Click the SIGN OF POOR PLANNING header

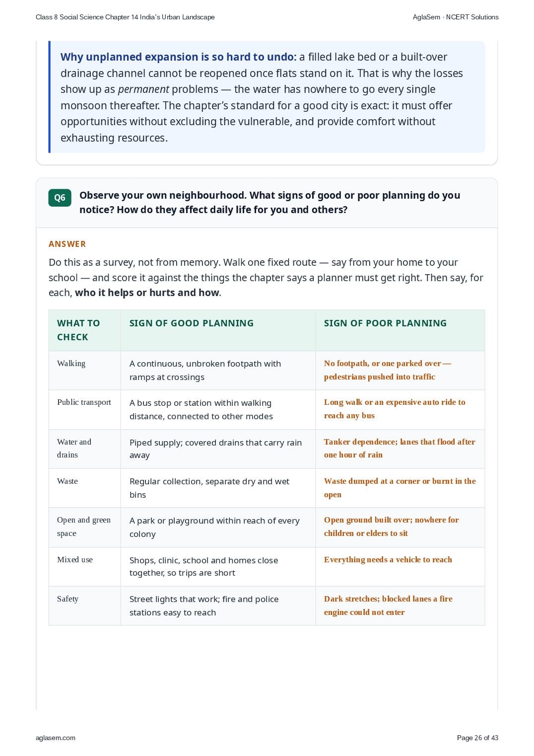(385, 323)
